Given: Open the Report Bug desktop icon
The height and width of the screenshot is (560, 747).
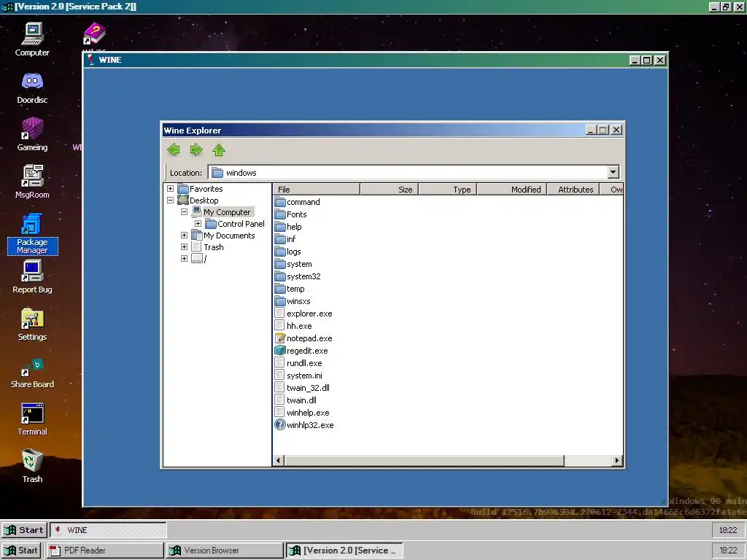Looking at the screenshot, I should point(32,276).
